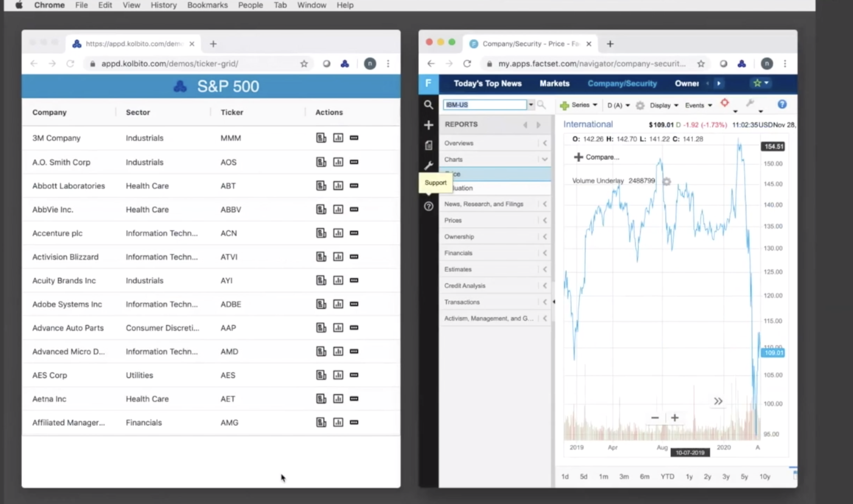
Task: Select the 1y time range
Action: (x=689, y=477)
